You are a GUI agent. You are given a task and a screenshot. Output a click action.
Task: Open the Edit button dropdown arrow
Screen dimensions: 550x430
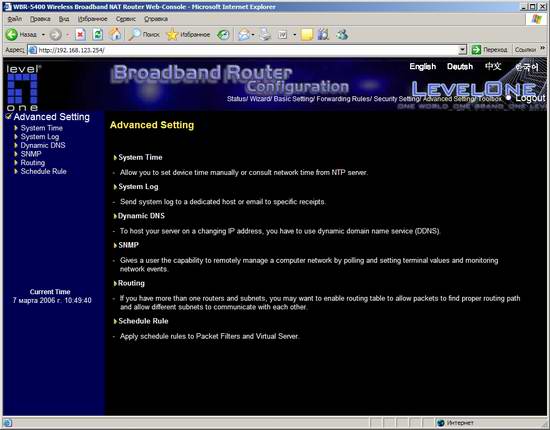pyautogui.click(x=295, y=34)
